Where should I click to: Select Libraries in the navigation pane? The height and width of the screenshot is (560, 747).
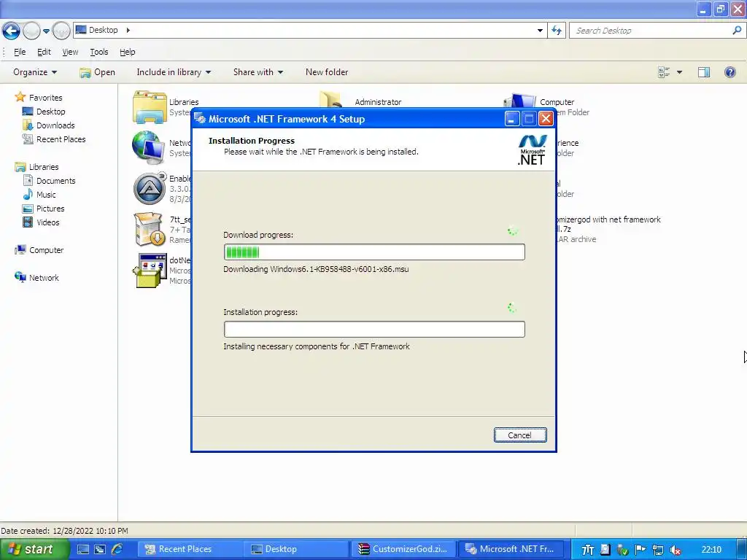coord(43,167)
